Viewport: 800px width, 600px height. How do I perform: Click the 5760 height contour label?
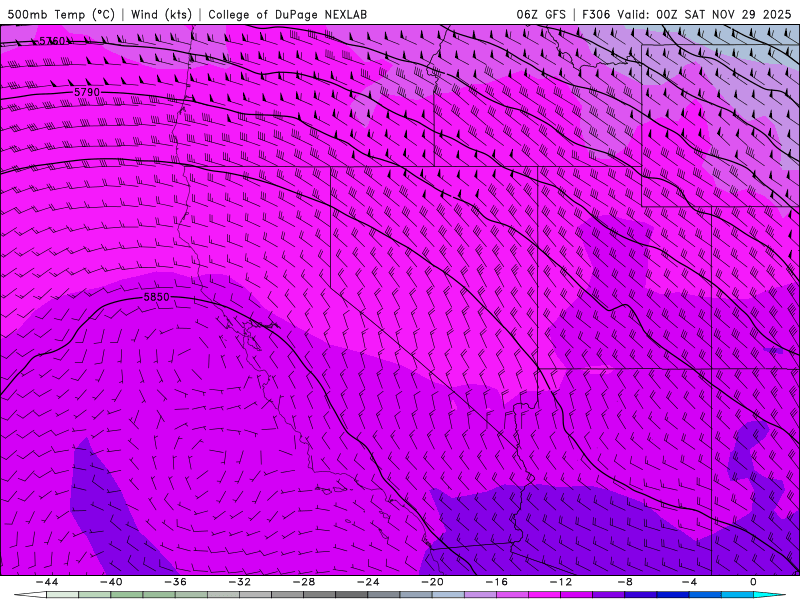click(x=52, y=41)
